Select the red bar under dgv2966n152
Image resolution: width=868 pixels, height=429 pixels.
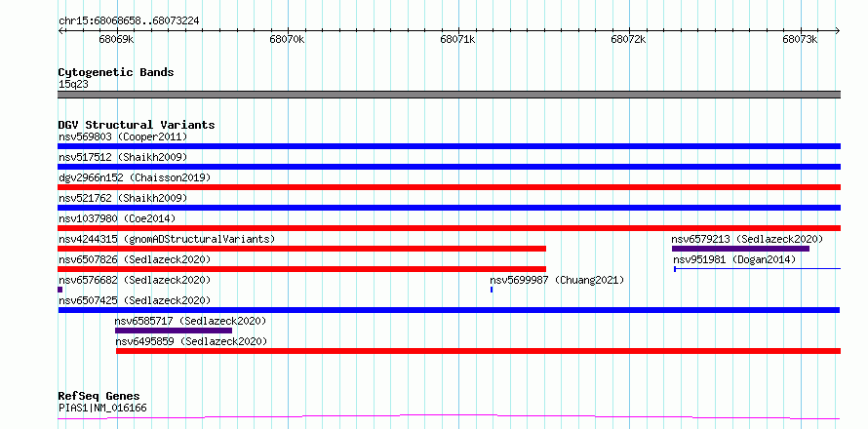tap(449, 187)
